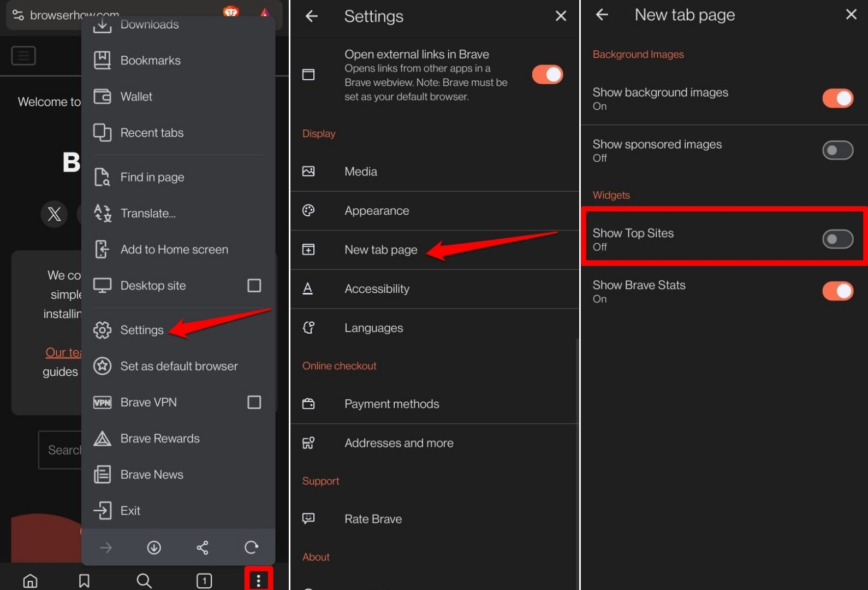The height and width of the screenshot is (590, 868).
Task: Open Bookmarks from the menu
Action: (179, 60)
